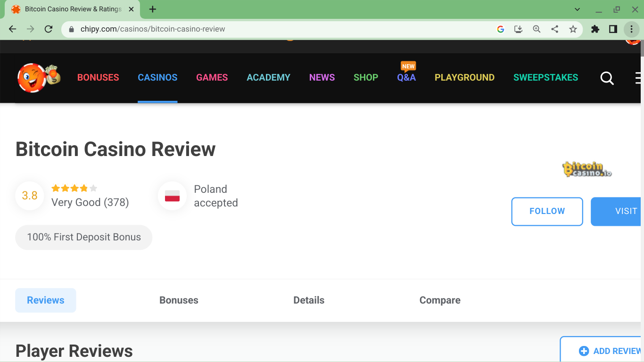This screenshot has height=362, width=644.
Task: Open the Shop section
Action: coord(366,78)
